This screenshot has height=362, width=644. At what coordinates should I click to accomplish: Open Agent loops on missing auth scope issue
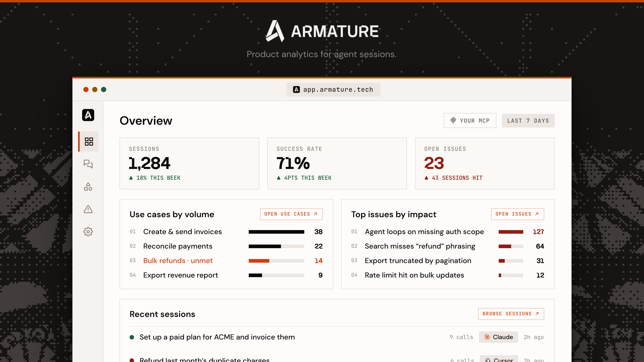click(448, 232)
